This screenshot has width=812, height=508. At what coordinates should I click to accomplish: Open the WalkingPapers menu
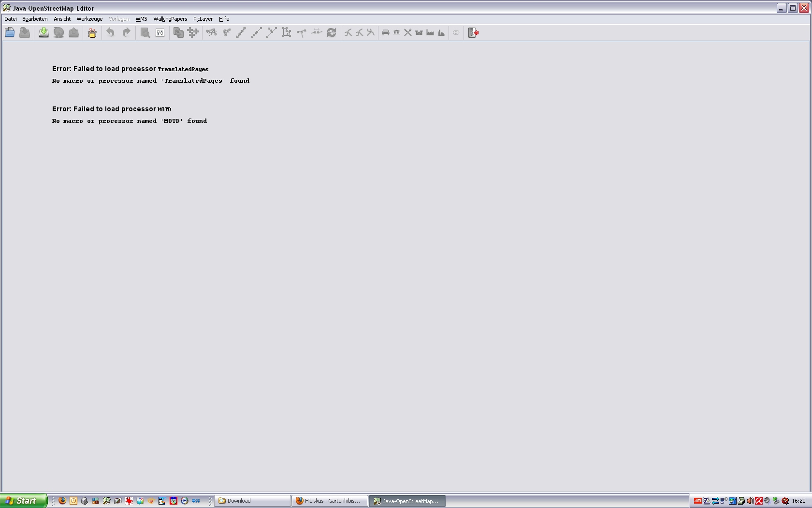pyautogui.click(x=170, y=19)
